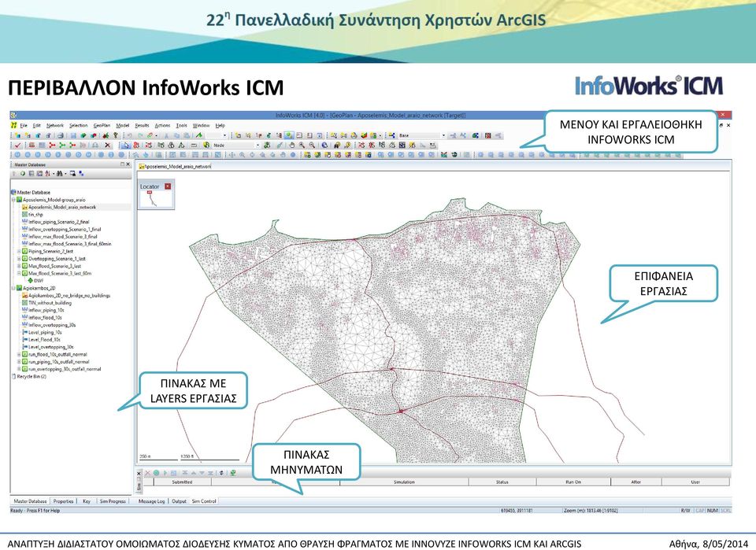The image size is (756, 550).
Task: Open the Tools menu
Action: tap(181, 125)
